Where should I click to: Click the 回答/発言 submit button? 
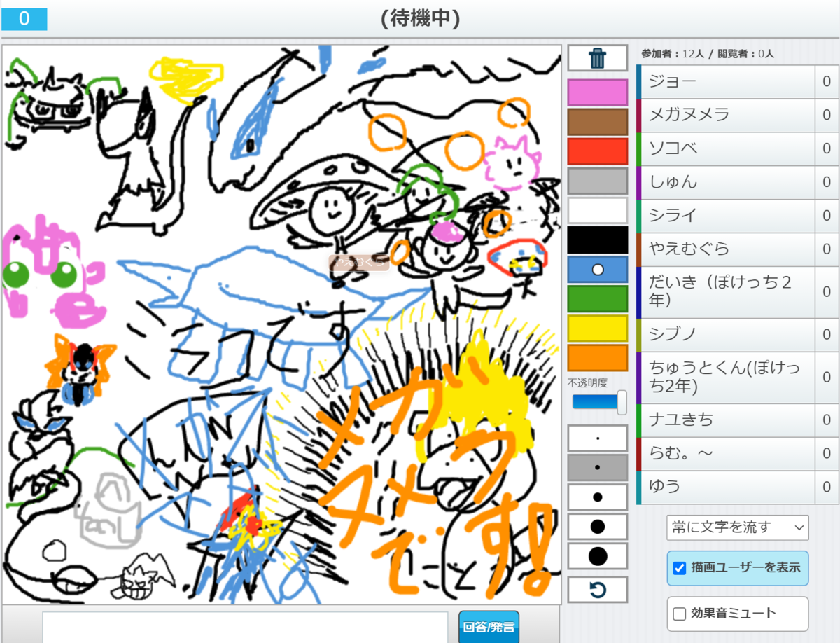tap(489, 626)
